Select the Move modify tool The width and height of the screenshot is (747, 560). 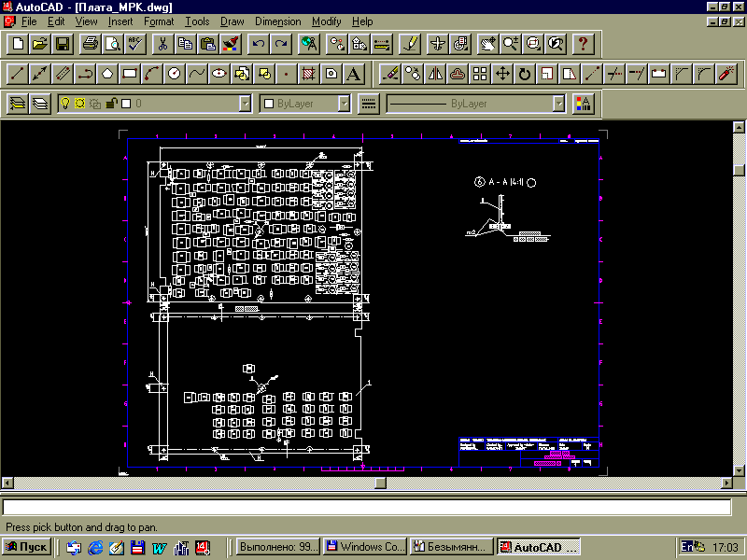(502, 74)
